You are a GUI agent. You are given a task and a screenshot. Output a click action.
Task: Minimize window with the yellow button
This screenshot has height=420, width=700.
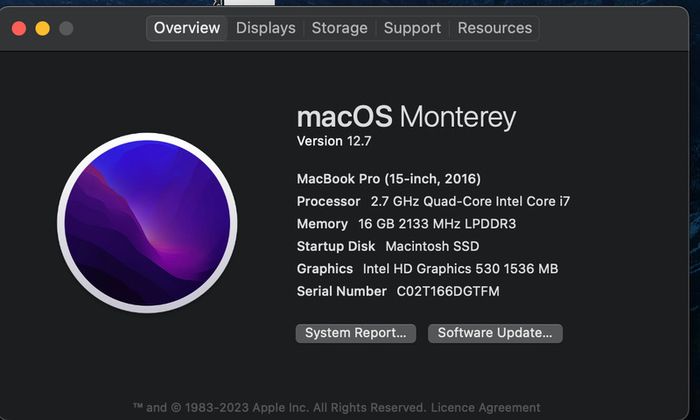click(x=42, y=29)
